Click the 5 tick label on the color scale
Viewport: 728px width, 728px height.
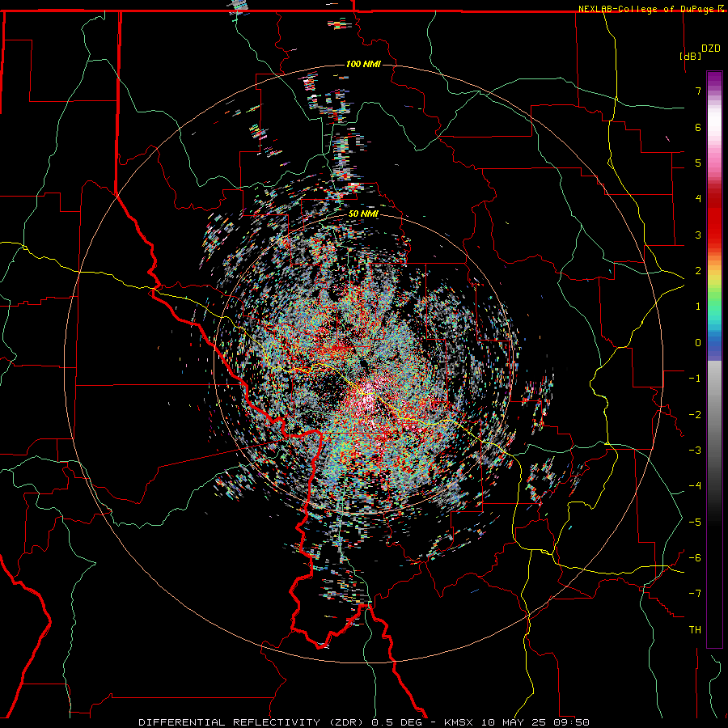point(698,163)
